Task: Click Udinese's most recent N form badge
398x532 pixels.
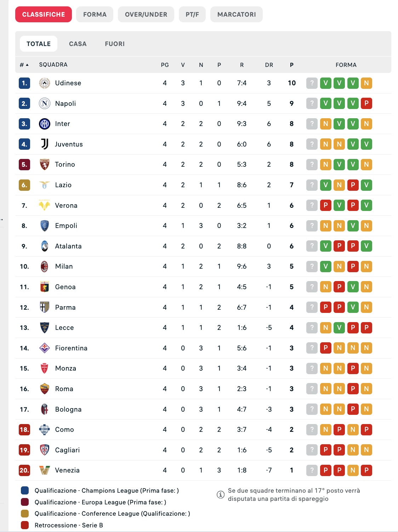Action: coord(366,83)
